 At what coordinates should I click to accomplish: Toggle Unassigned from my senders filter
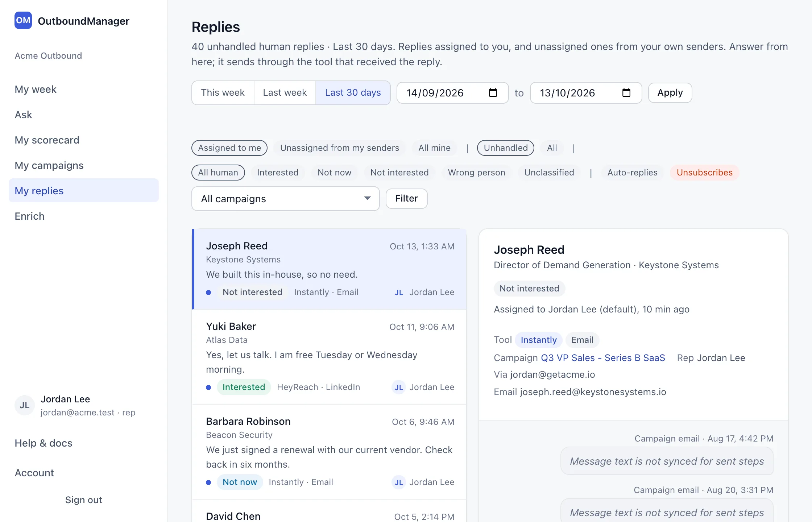click(x=339, y=148)
